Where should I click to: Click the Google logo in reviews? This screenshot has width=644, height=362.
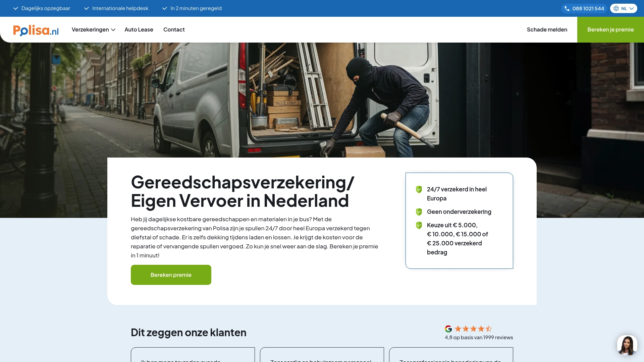(x=448, y=329)
